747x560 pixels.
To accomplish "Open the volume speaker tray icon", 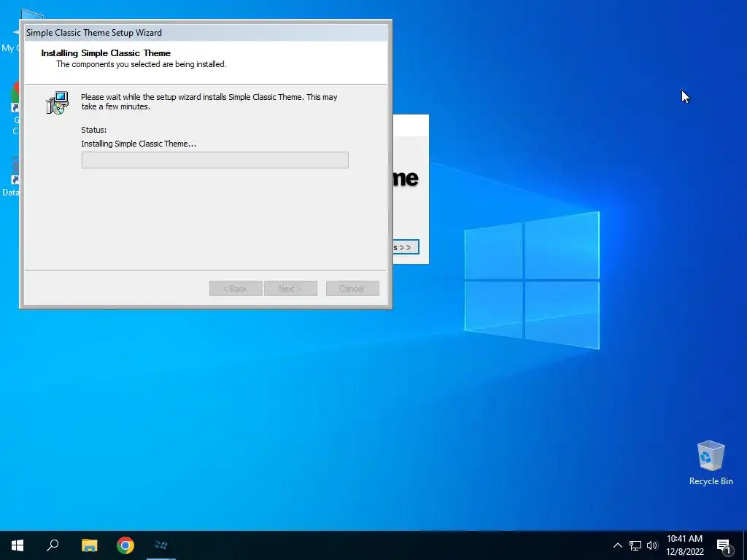I will pyautogui.click(x=652, y=545).
